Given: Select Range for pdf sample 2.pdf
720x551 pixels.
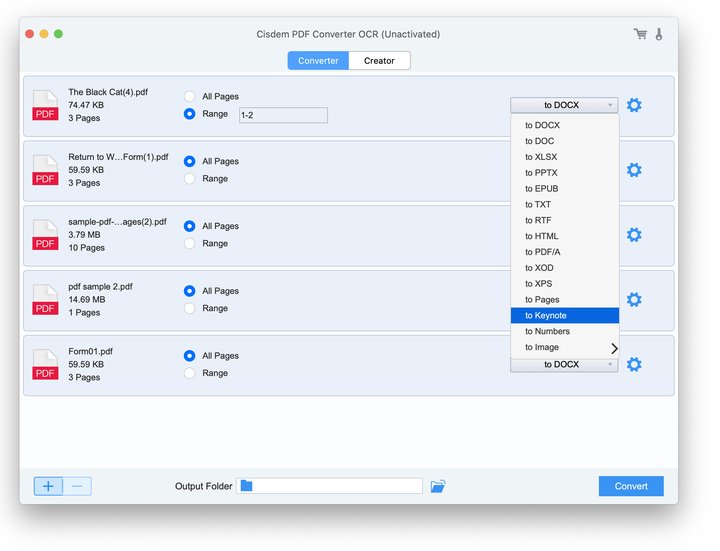Looking at the screenshot, I should pos(189,308).
